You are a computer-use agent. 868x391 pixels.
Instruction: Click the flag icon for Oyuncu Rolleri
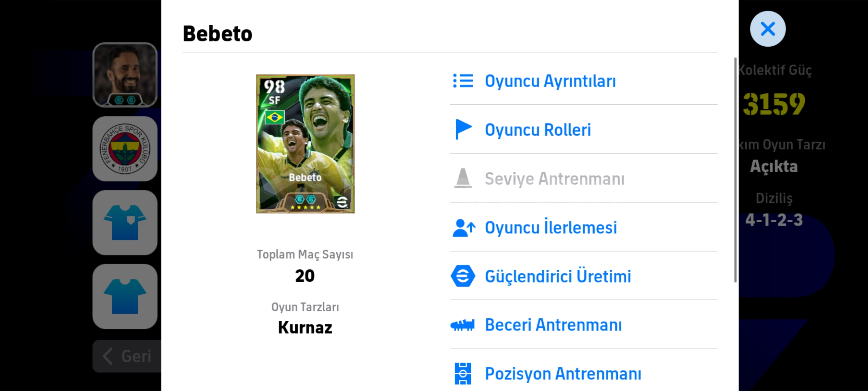463,129
